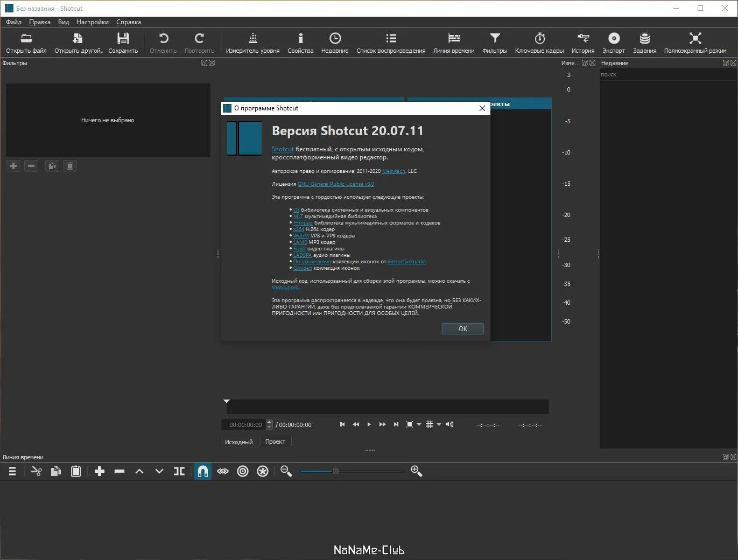Open the Meltytech link

(393, 171)
